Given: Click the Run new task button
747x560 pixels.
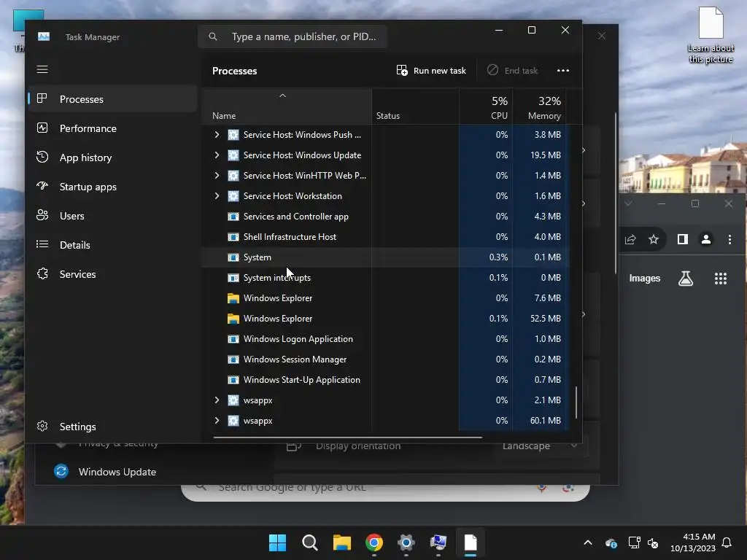Looking at the screenshot, I should pyautogui.click(x=431, y=71).
